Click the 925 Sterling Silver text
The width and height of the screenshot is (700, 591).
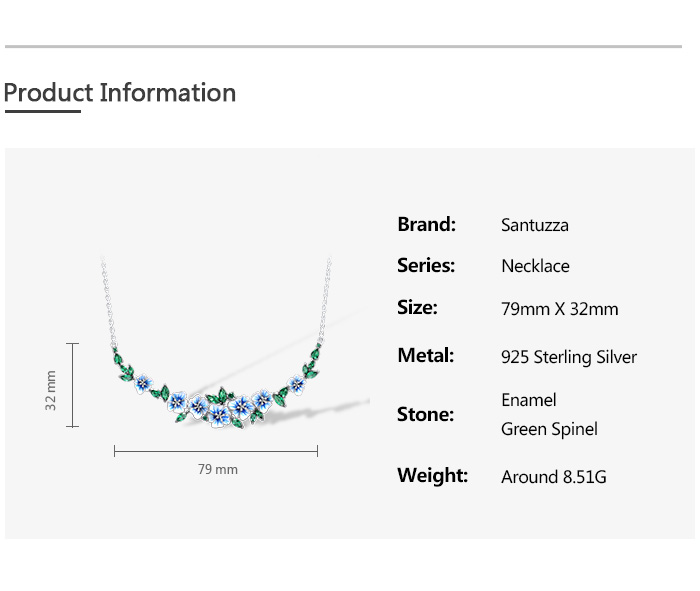(x=568, y=357)
